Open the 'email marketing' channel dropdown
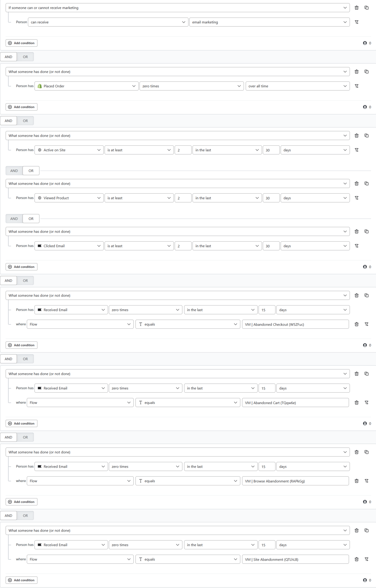 [269, 22]
